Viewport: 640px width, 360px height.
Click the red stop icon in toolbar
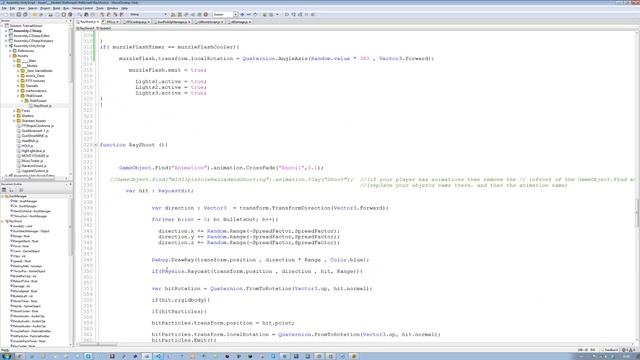point(206,15)
